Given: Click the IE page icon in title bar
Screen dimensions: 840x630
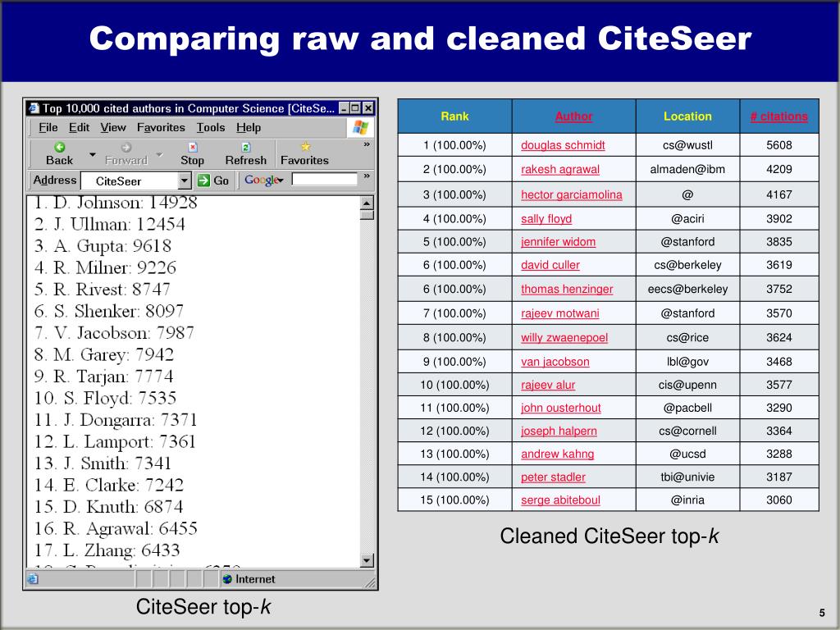Looking at the screenshot, I should pyautogui.click(x=34, y=107).
